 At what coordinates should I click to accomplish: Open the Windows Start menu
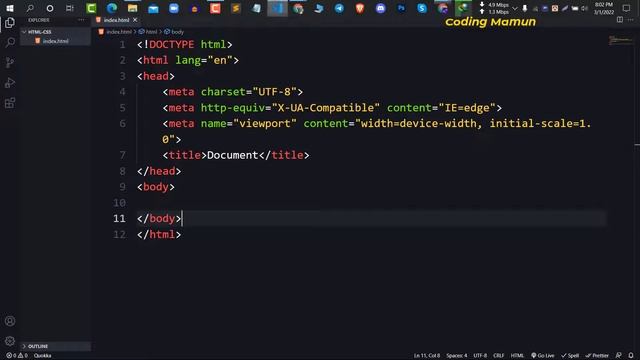click(10, 8)
